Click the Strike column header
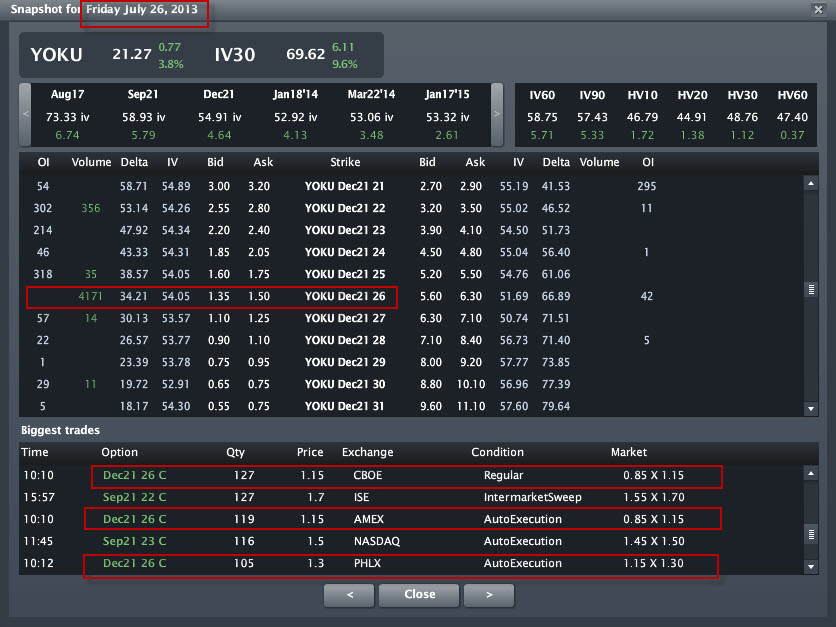 point(345,162)
